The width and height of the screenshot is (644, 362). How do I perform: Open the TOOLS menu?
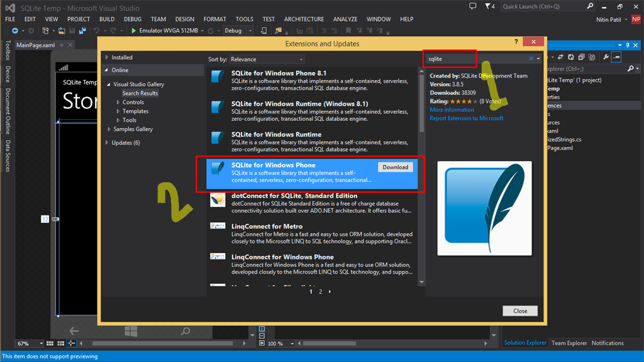coord(244,20)
